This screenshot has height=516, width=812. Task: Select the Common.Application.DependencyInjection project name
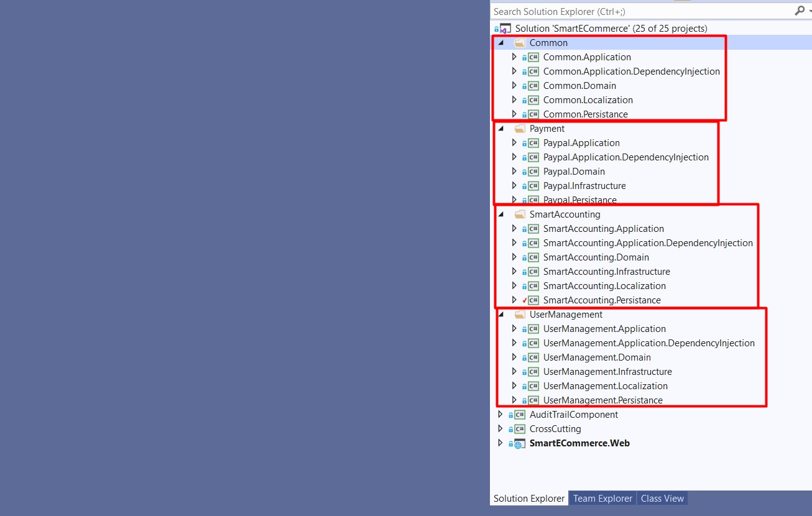(x=632, y=71)
